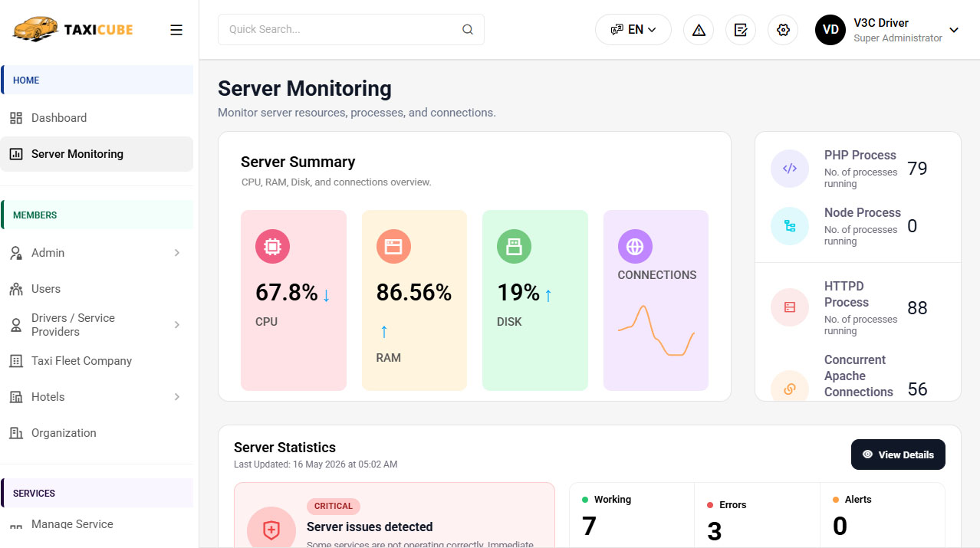980x548 pixels.
Task: Click the search magnifier icon
Action: 468,30
